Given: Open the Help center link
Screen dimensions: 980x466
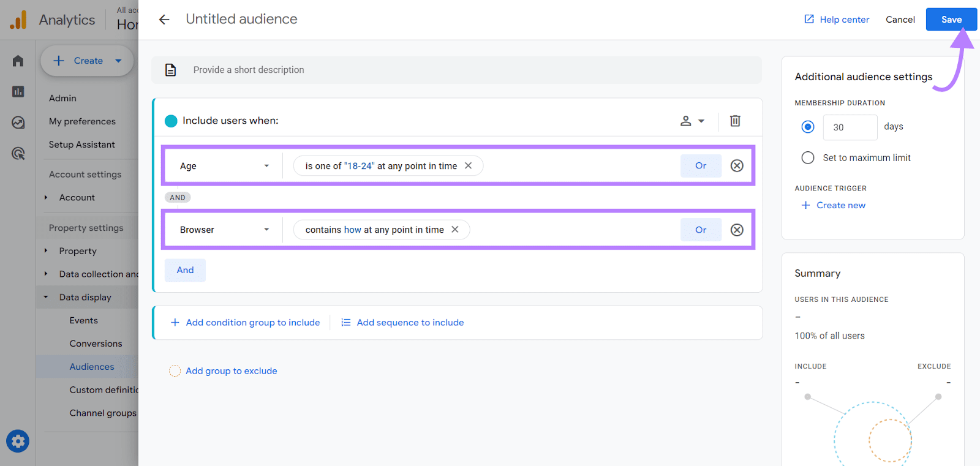Looking at the screenshot, I should tap(837, 20).
